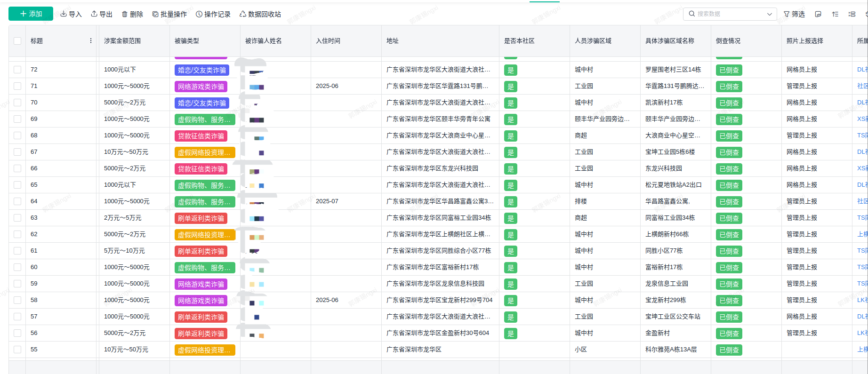
Task: Check the checkbox for row 70
Action: click(x=17, y=103)
